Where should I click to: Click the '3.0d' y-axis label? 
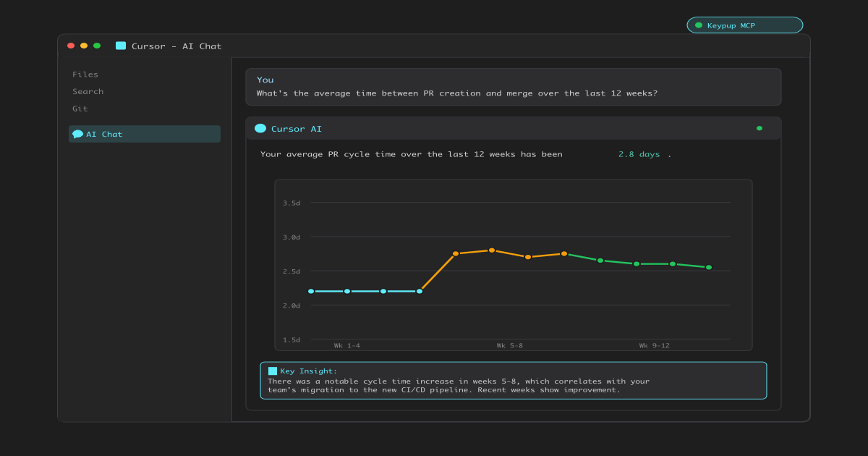292,237
